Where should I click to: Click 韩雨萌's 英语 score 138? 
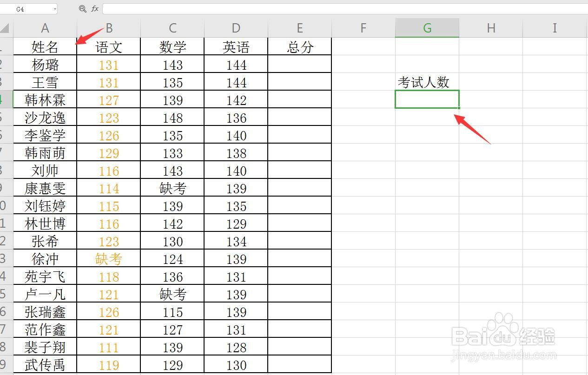pos(236,152)
